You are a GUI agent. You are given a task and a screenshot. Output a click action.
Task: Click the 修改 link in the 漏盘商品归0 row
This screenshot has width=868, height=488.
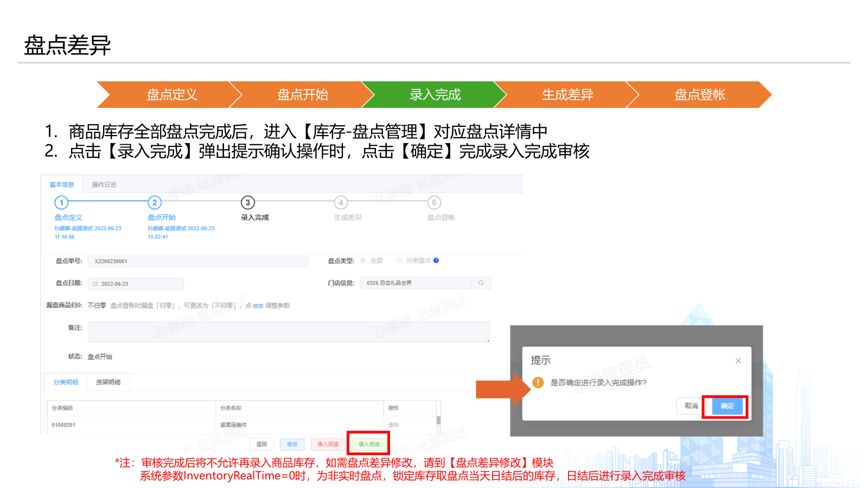(x=258, y=306)
